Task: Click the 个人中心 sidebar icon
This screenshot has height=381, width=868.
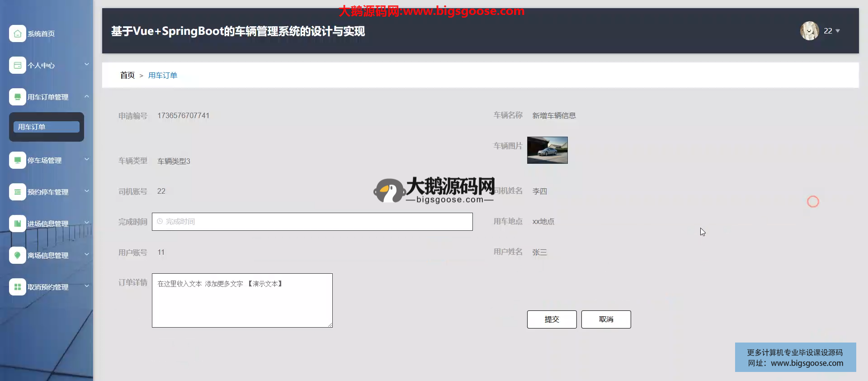Action: click(17, 65)
